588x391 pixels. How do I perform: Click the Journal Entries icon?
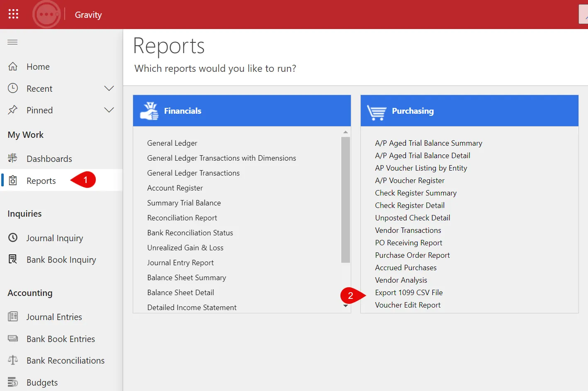pos(13,317)
